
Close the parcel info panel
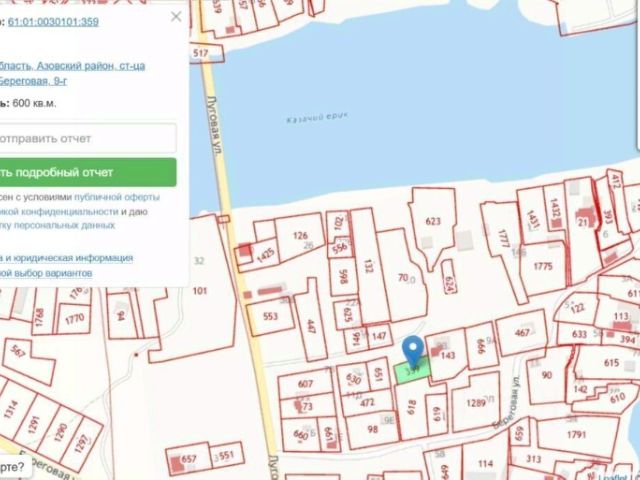click(176, 16)
